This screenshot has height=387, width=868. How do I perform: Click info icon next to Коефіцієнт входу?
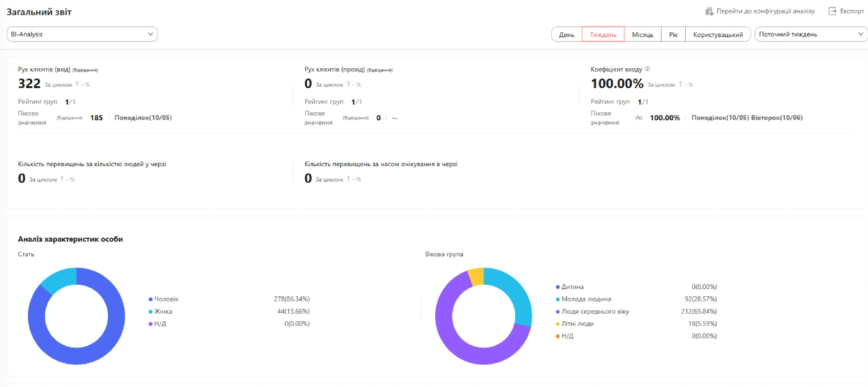click(648, 69)
